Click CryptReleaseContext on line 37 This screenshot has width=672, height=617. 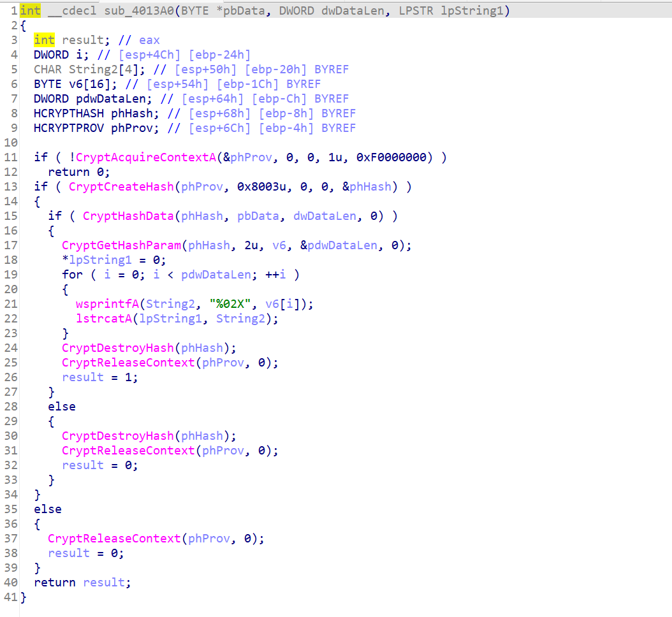[113, 539]
